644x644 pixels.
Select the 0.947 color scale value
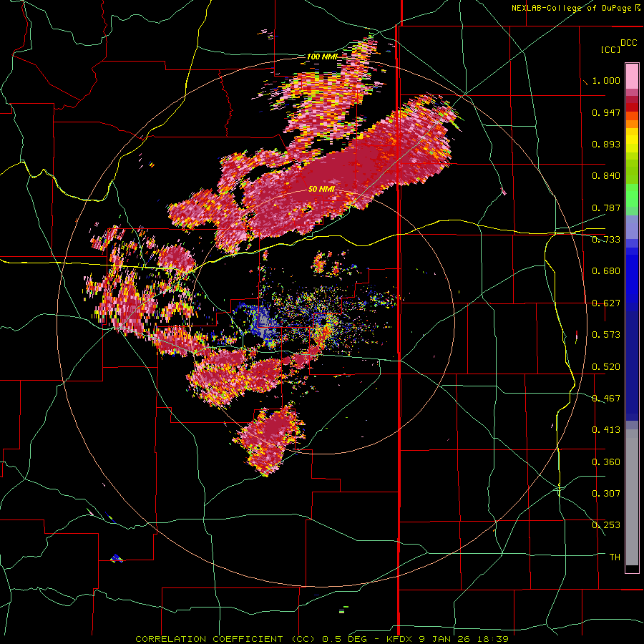[606, 112]
